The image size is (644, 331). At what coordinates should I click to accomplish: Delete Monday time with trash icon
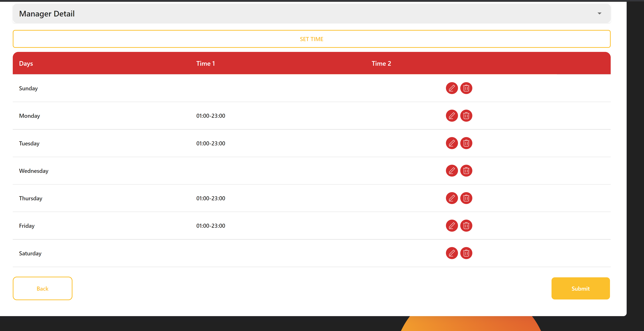pos(466,116)
